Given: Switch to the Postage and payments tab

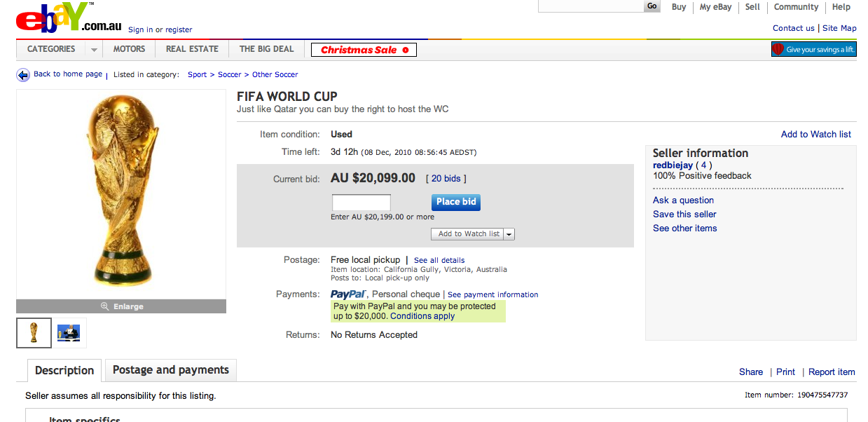Looking at the screenshot, I should [170, 370].
